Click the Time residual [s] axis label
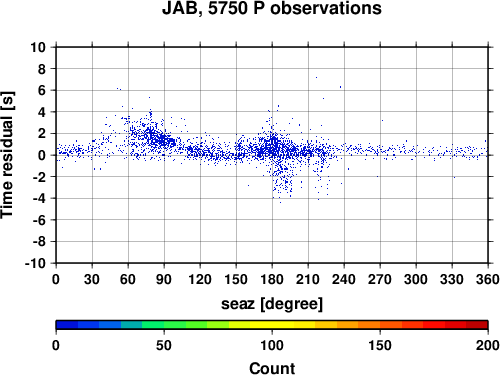The height and width of the screenshot is (375, 500). coord(7,155)
